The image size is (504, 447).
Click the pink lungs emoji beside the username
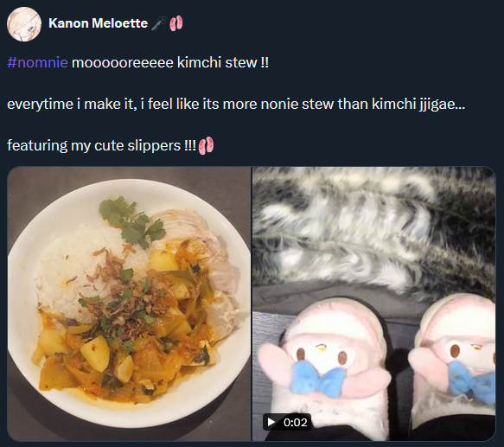point(175,23)
